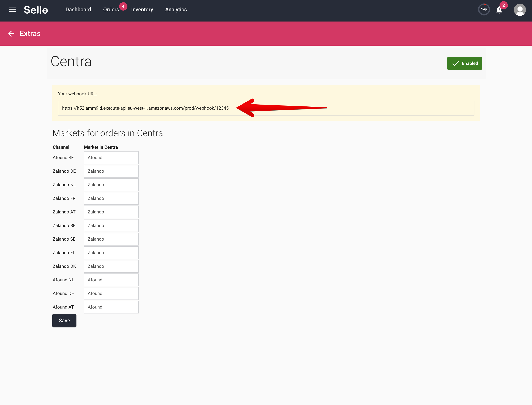Image resolution: width=532 pixels, height=405 pixels.
Task: Edit the Zalando DE market field
Action: tap(111, 171)
